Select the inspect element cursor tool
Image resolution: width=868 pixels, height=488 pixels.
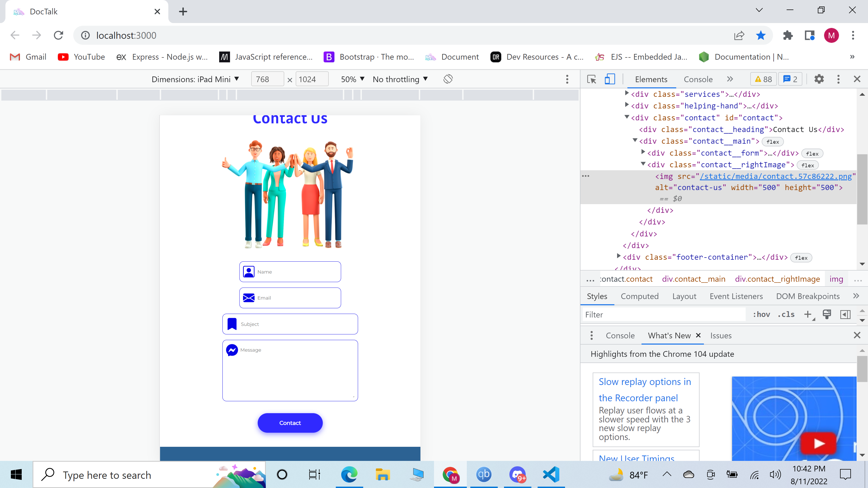point(591,79)
